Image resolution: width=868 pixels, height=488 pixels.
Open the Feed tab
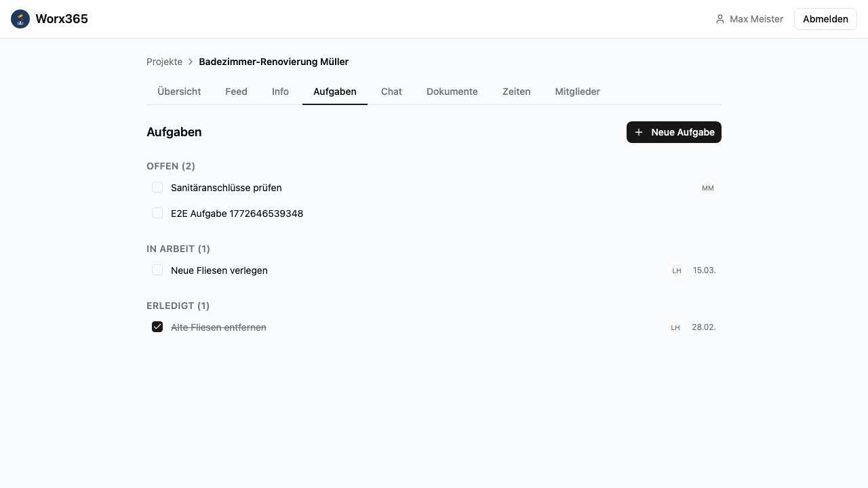[x=236, y=91]
